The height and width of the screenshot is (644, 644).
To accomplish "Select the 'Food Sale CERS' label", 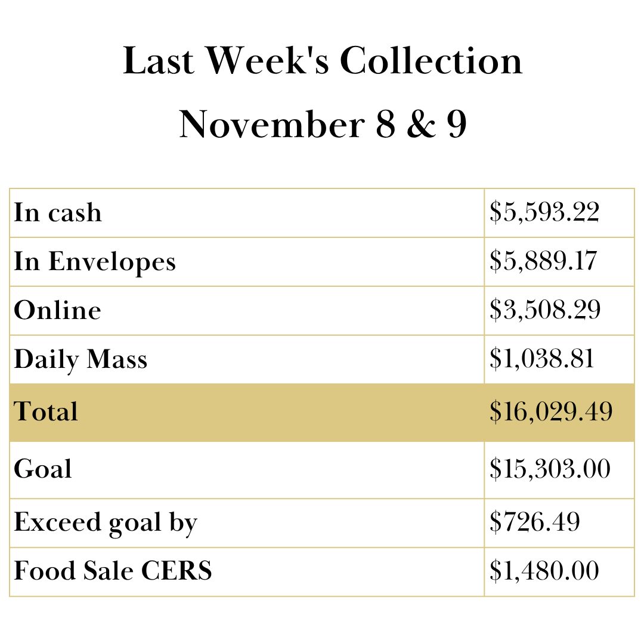I will coord(113,571).
